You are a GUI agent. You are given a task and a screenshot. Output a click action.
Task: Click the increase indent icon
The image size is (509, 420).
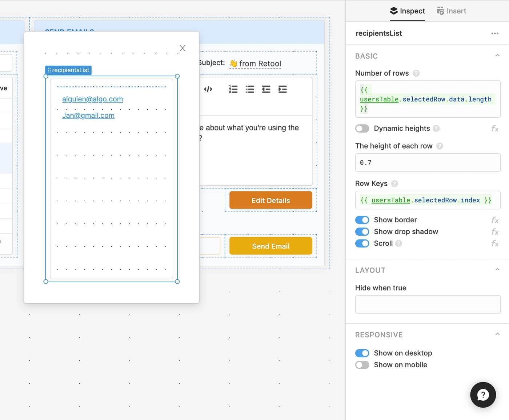[x=282, y=89]
